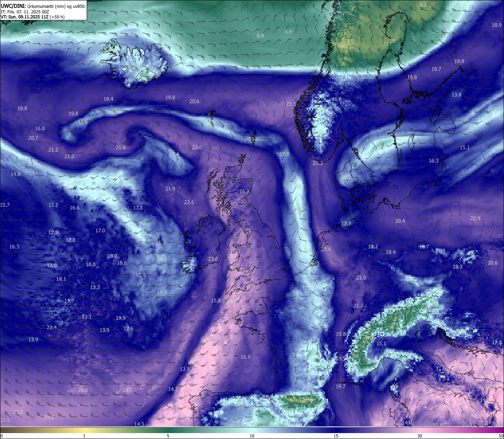Click the 30 tick on the color scale
Viewport: 504px width, 439px height.
[x=420, y=436]
